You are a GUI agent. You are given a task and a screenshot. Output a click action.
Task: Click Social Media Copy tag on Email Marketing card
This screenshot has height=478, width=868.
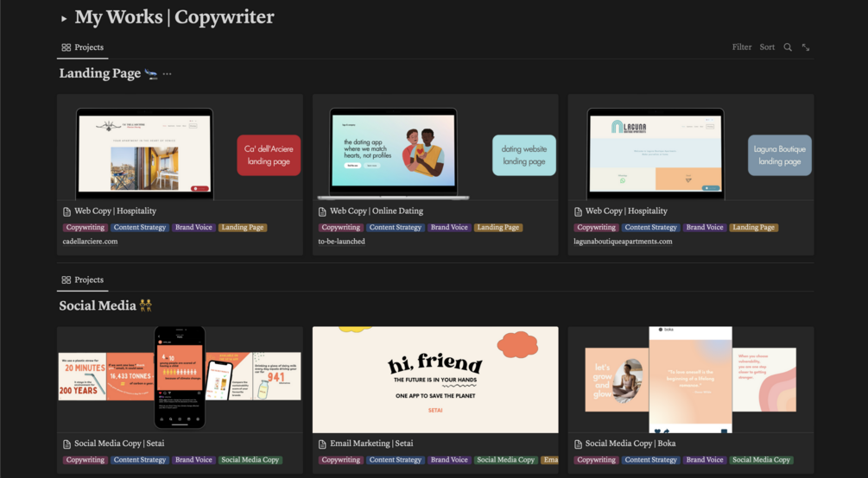tap(505, 460)
